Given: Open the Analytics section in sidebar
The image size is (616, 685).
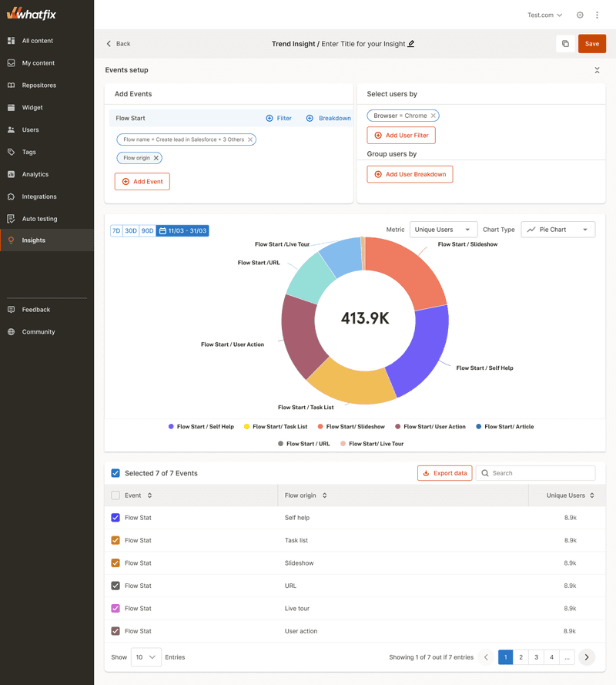Looking at the screenshot, I should (x=35, y=173).
